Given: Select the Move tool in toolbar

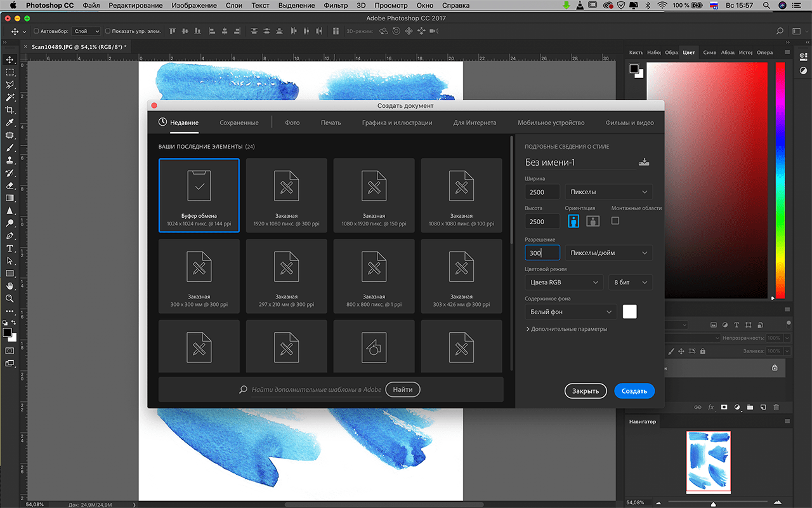Looking at the screenshot, I should tap(10, 60).
